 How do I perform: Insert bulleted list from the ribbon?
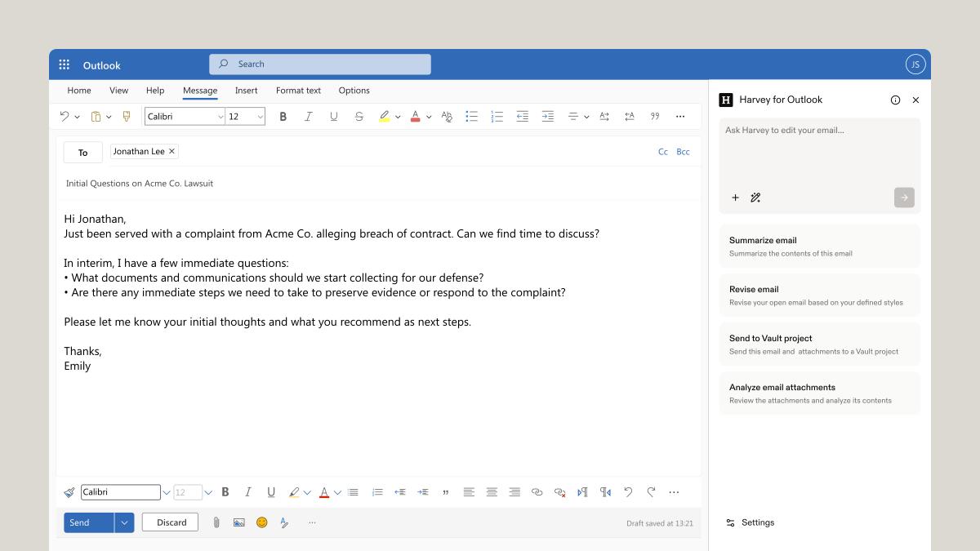click(471, 117)
